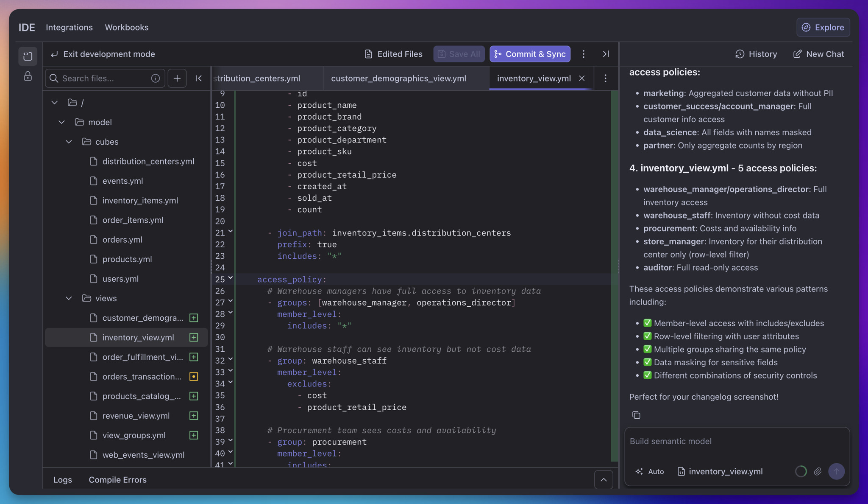Viewport: 868px width, 504px height.
Task: Fold code at line 27
Action: click(x=231, y=302)
